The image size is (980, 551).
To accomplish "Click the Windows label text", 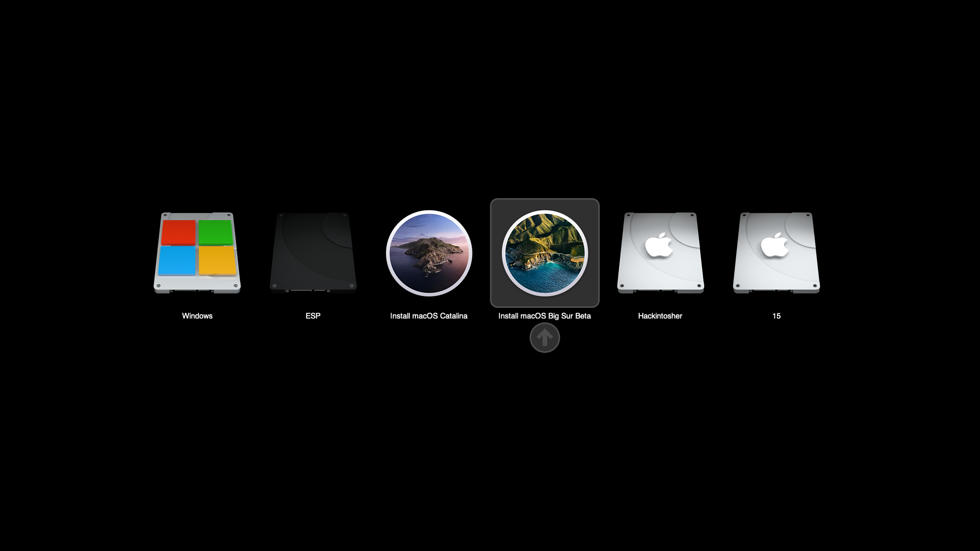I will [197, 316].
